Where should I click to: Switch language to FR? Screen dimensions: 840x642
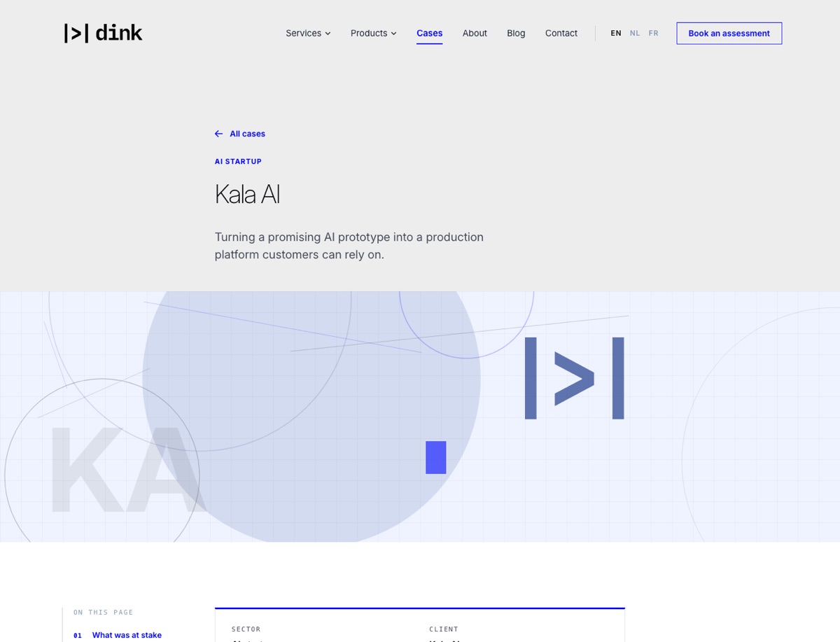coord(653,33)
